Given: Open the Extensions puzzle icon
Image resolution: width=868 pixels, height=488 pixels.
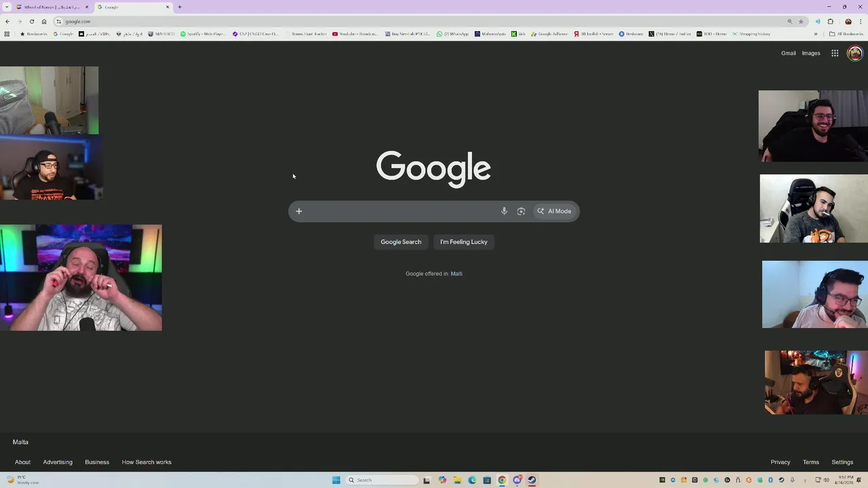Looking at the screenshot, I should click(831, 21).
